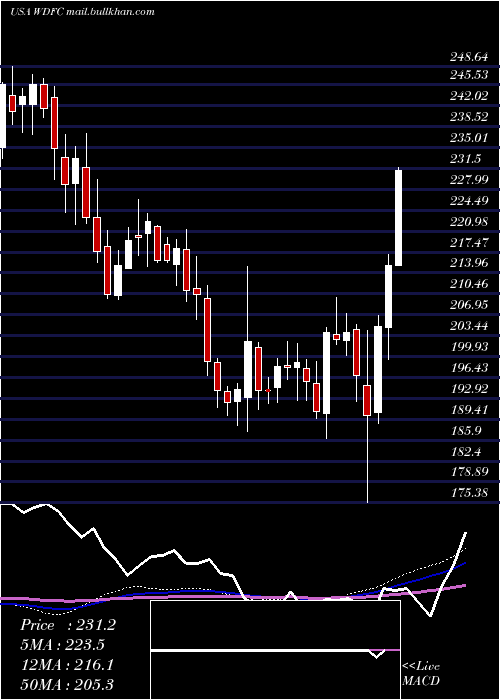The height and width of the screenshot is (700, 500).
Task: Click the 'USA WDFC mail.bullkhan.com' chart title
Action: point(82,11)
